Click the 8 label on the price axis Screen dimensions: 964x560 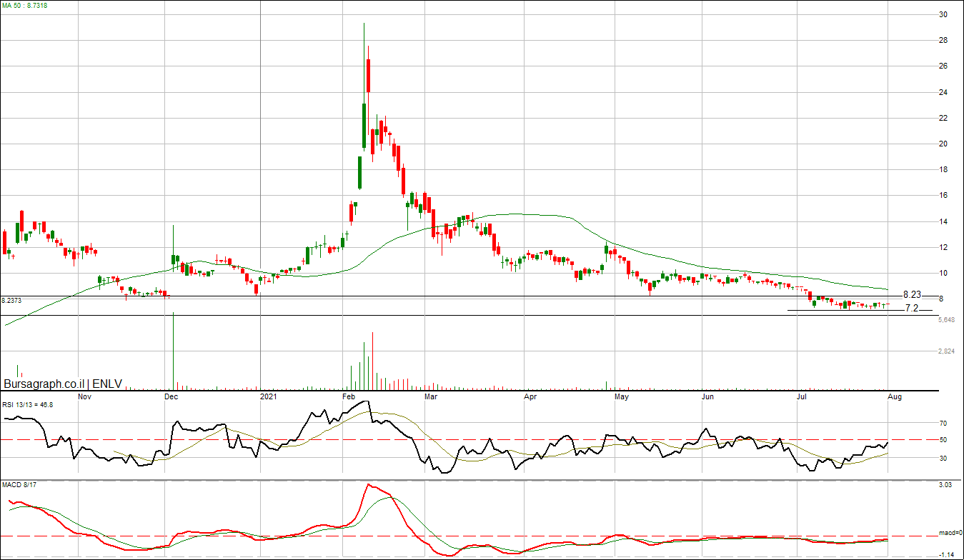tap(941, 299)
